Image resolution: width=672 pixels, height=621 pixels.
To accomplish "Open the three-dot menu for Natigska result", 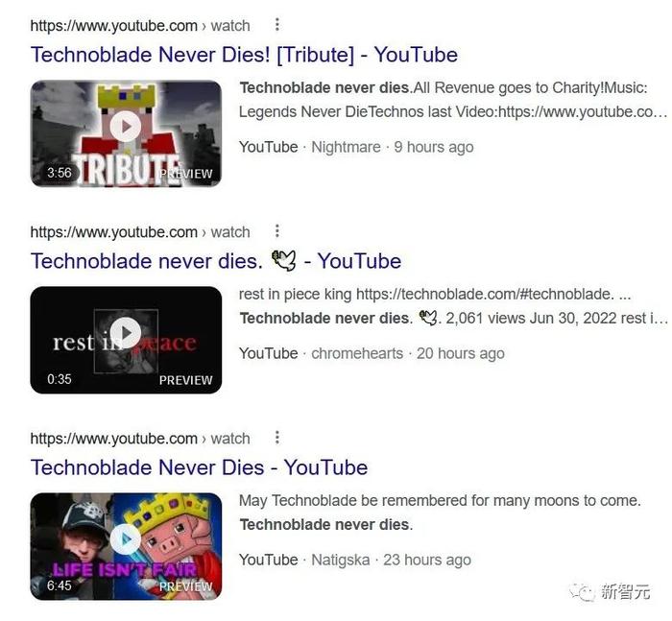I will pyautogui.click(x=277, y=438).
